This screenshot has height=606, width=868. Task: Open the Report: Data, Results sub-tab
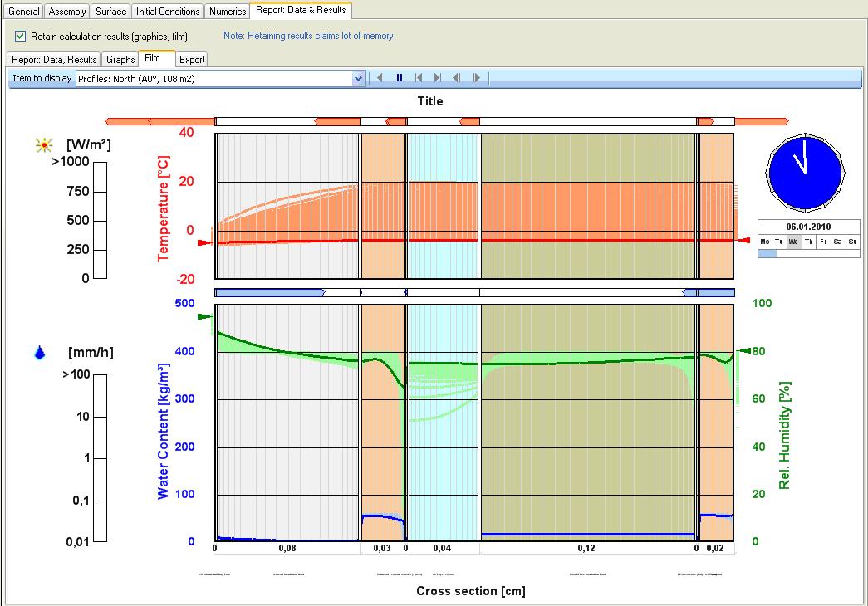54,60
